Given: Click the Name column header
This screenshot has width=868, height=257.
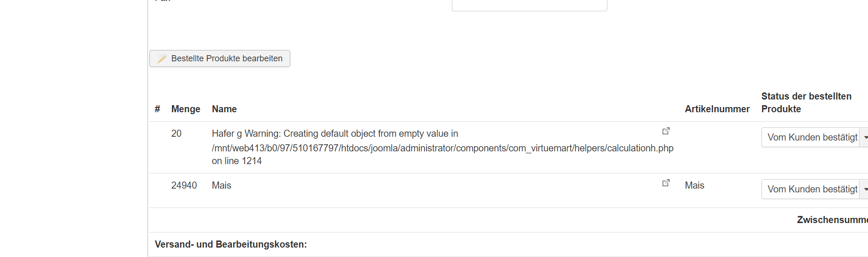Looking at the screenshot, I should pyautogui.click(x=224, y=109).
